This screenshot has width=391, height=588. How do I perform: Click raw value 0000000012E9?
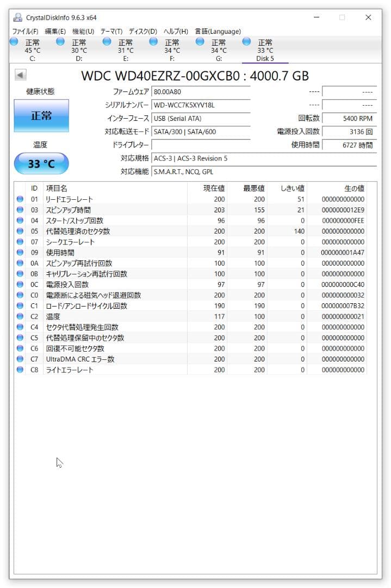click(x=343, y=210)
